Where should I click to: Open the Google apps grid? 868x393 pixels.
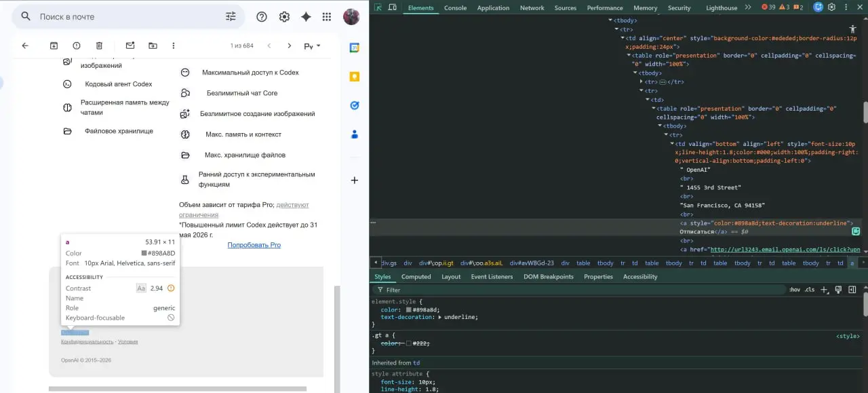click(327, 17)
